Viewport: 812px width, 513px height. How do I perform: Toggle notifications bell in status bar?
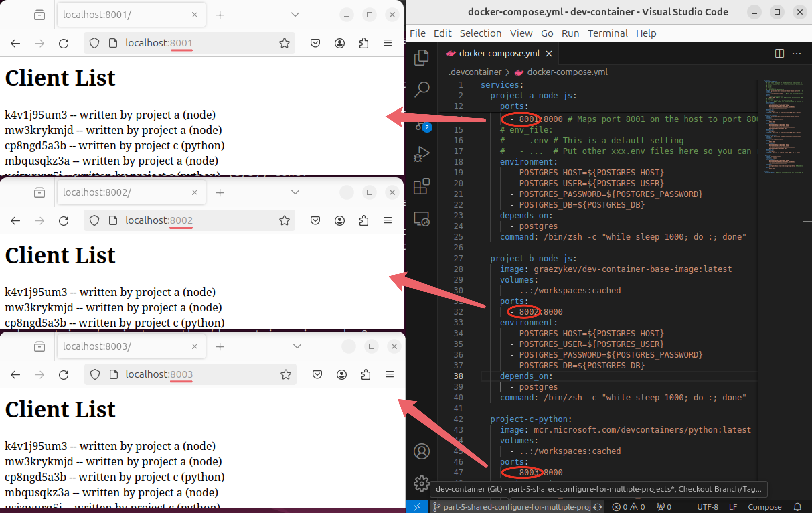[x=797, y=507]
